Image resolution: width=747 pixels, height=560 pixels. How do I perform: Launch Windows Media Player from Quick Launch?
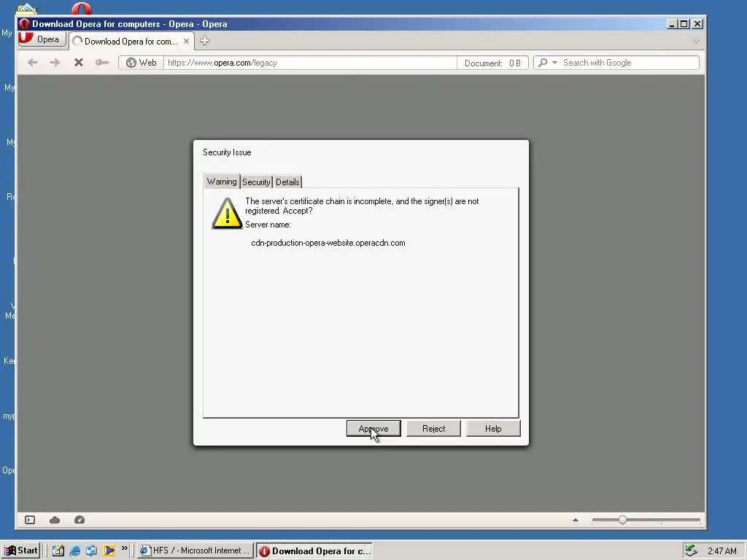click(109, 551)
